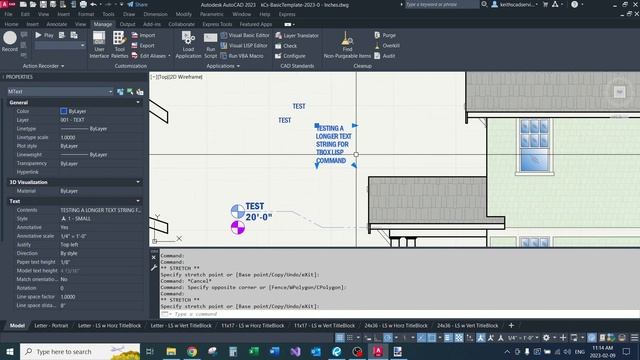
Task: Toggle ortho mode in status bar
Action: click(x=378, y=338)
